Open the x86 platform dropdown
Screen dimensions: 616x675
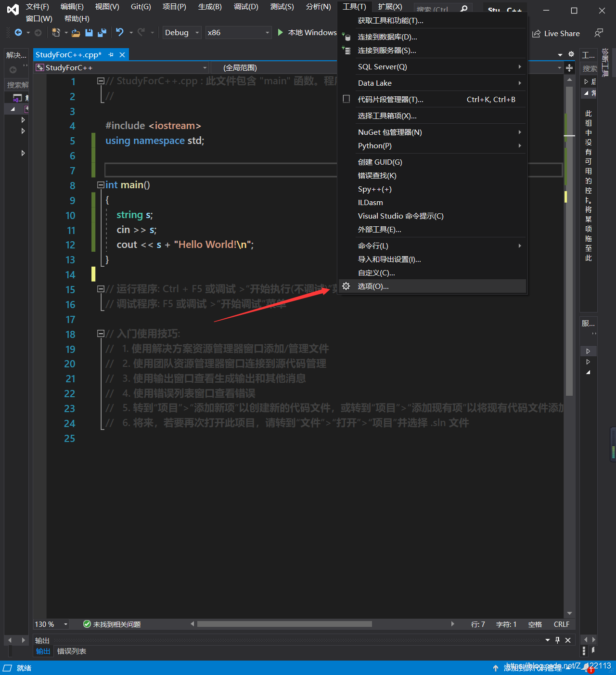238,33
